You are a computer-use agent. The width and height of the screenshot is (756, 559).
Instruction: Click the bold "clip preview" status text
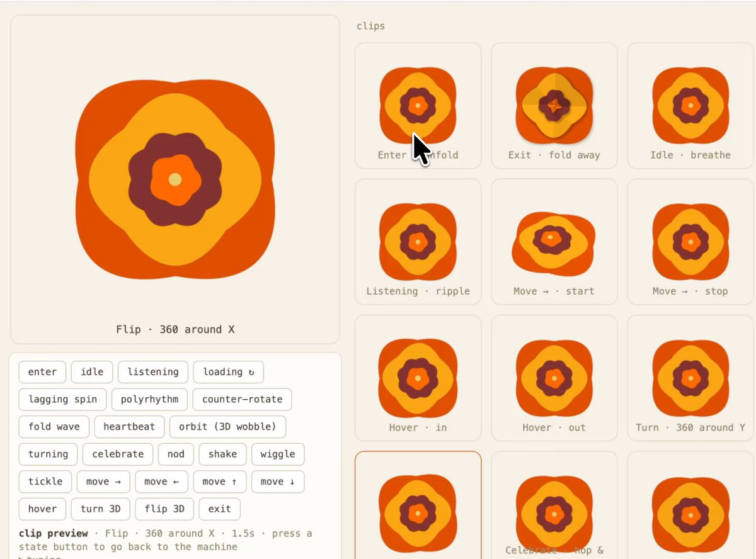(54, 533)
